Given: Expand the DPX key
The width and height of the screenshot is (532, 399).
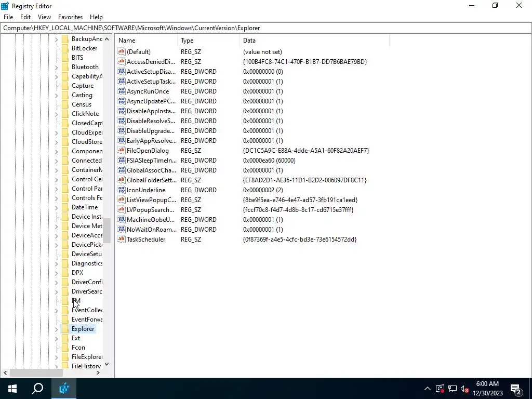Looking at the screenshot, I should click(56, 273).
